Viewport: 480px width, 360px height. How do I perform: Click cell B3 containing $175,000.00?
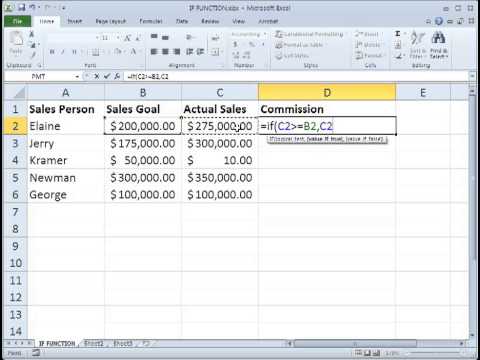click(x=143, y=143)
